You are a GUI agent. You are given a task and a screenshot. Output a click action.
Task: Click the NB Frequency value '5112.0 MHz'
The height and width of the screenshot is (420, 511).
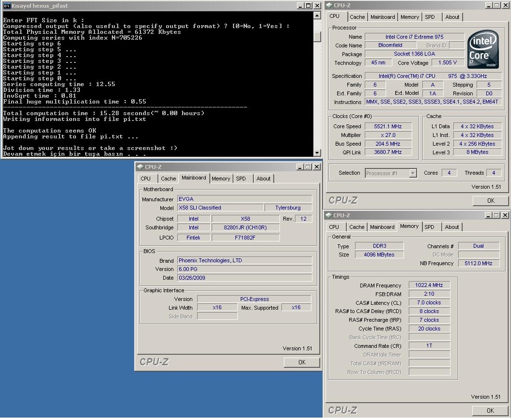pyautogui.click(x=479, y=263)
